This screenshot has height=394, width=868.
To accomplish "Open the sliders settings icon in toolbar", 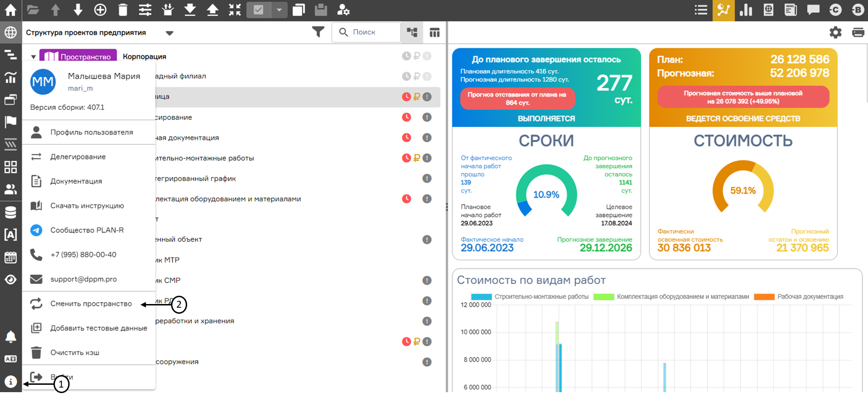I will point(145,10).
